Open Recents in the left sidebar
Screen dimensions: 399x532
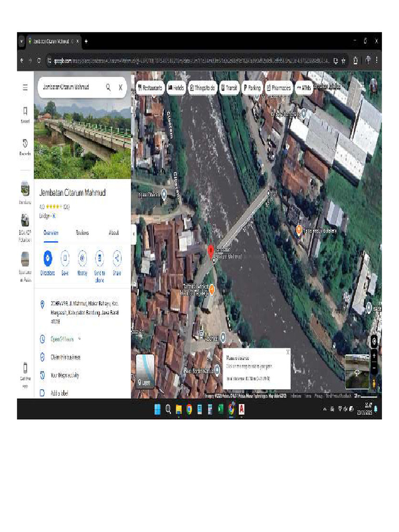[x=25, y=143]
